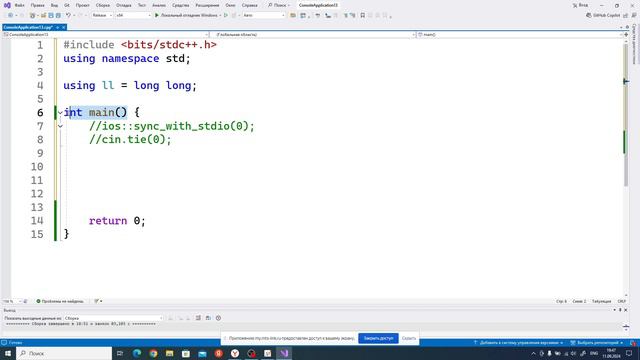Open File Explorer from taskbar
This screenshot has height=360, width=640.
(x=169, y=353)
